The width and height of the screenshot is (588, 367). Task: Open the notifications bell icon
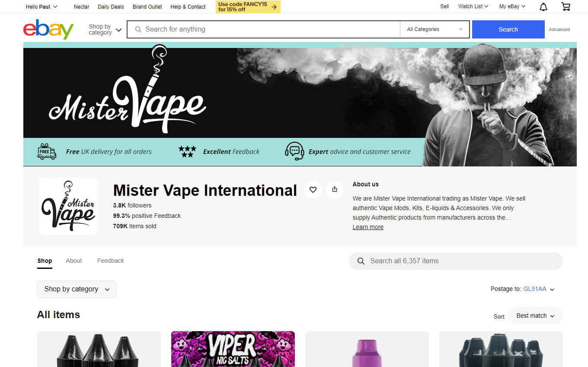(x=543, y=6)
